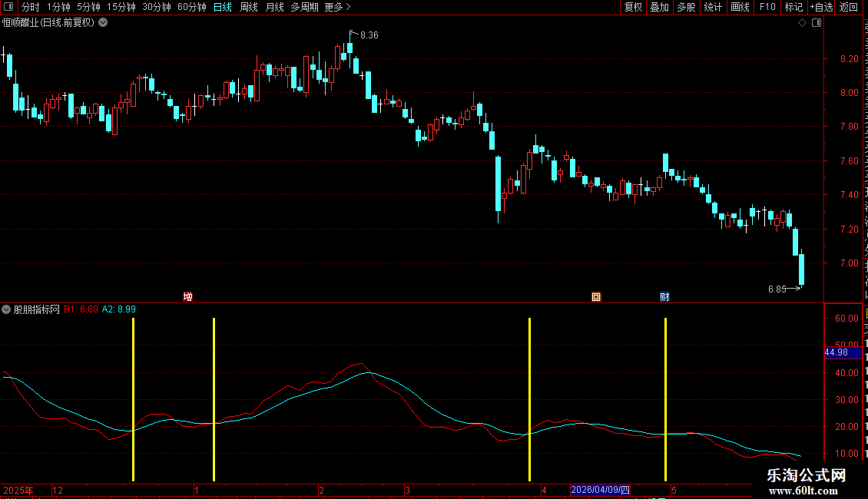The image size is (868, 499).
Task: Select the 1分钟 period tab
Action: click(x=58, y=7)
